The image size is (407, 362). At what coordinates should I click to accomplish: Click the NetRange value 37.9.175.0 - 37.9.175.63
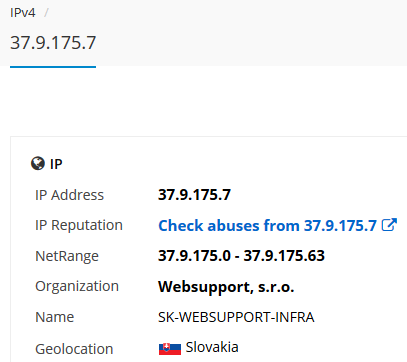click(x=241, y=256)
